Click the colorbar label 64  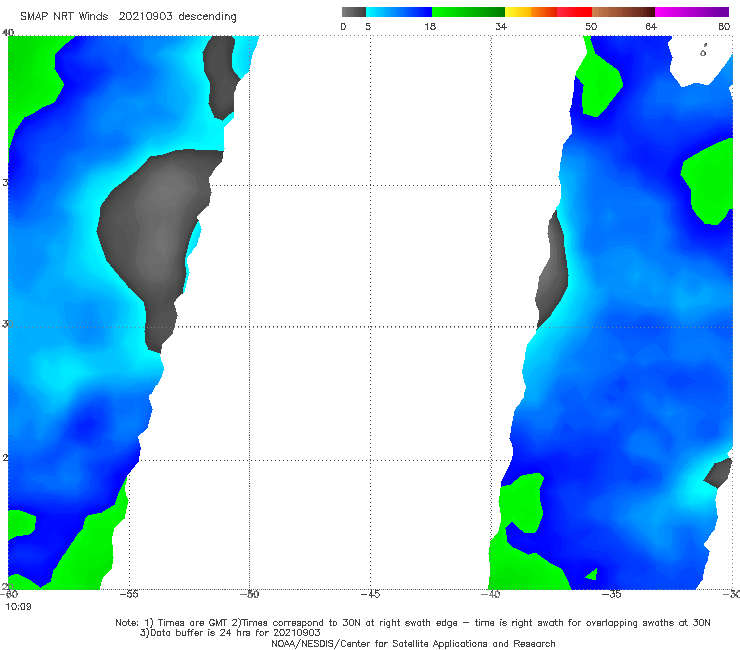[x=651, y=27]
